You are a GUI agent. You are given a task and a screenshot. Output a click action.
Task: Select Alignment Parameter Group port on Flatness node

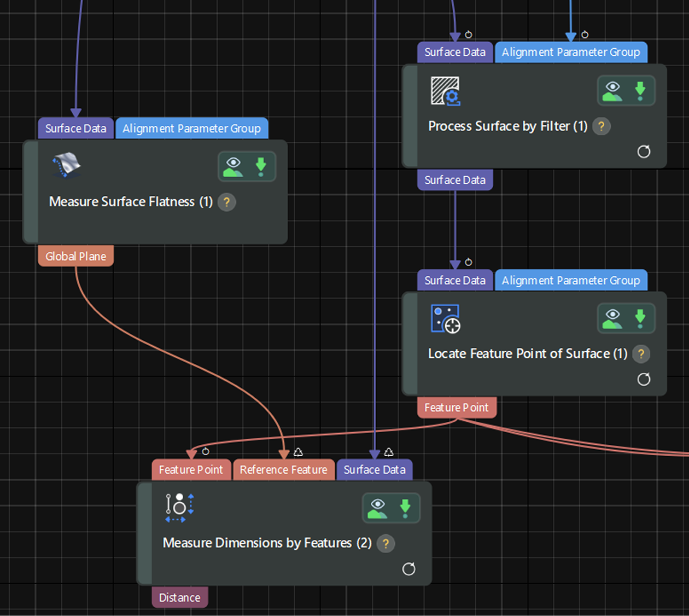tap(191, 129)
